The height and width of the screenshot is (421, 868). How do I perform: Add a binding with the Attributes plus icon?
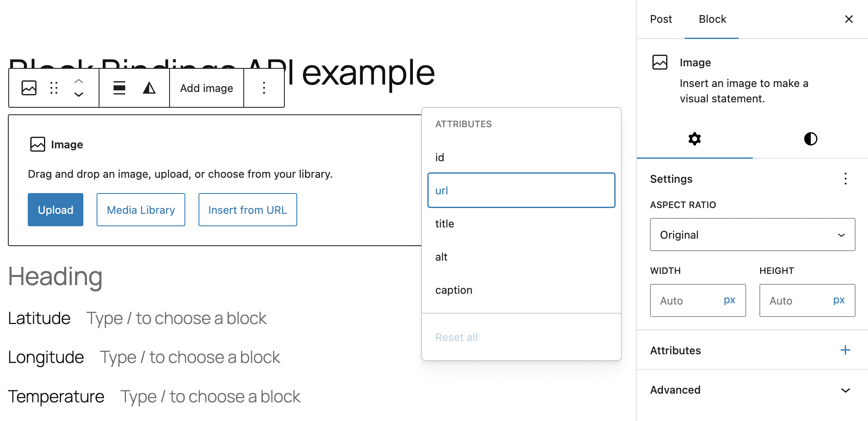845,350
